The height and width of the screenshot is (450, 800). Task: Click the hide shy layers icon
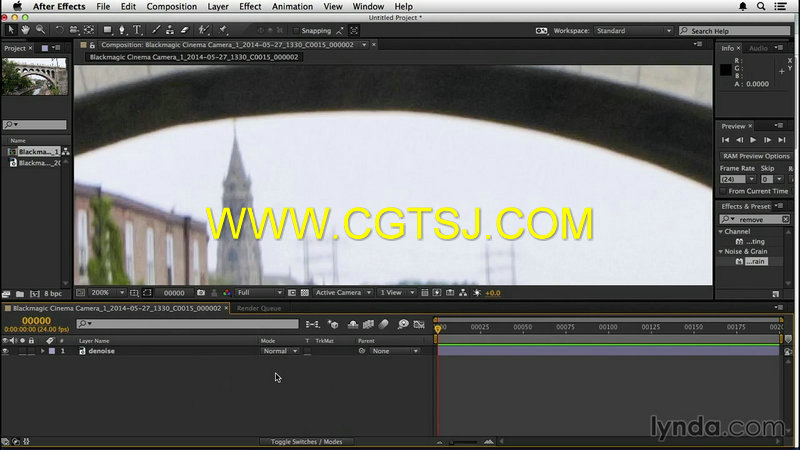(353, 324)
